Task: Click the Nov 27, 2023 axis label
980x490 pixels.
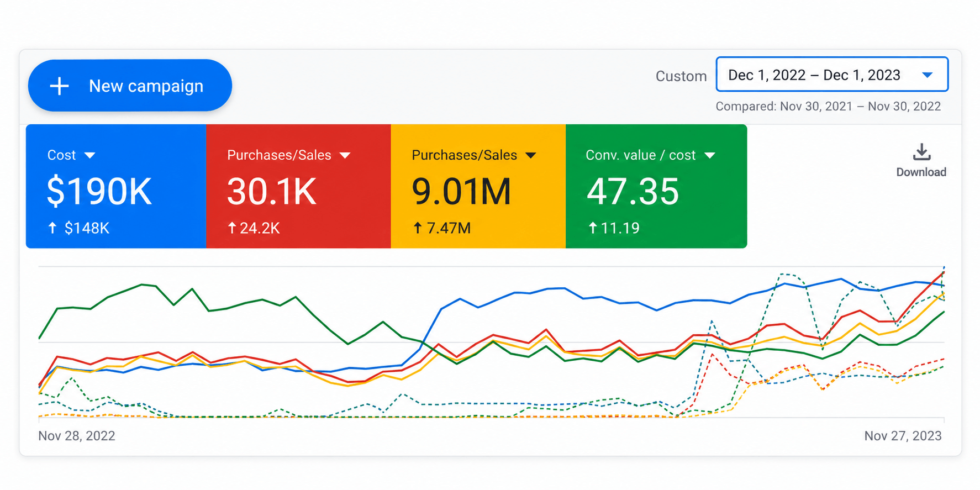Action: tap(903, 436)
